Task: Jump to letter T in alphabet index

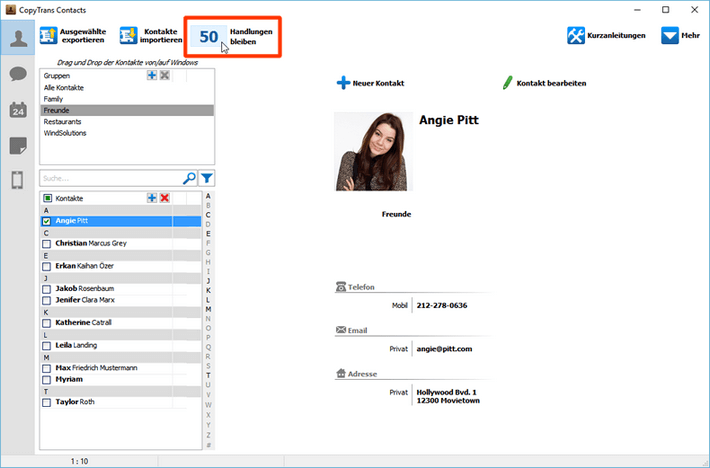Action: click(208, 375)
